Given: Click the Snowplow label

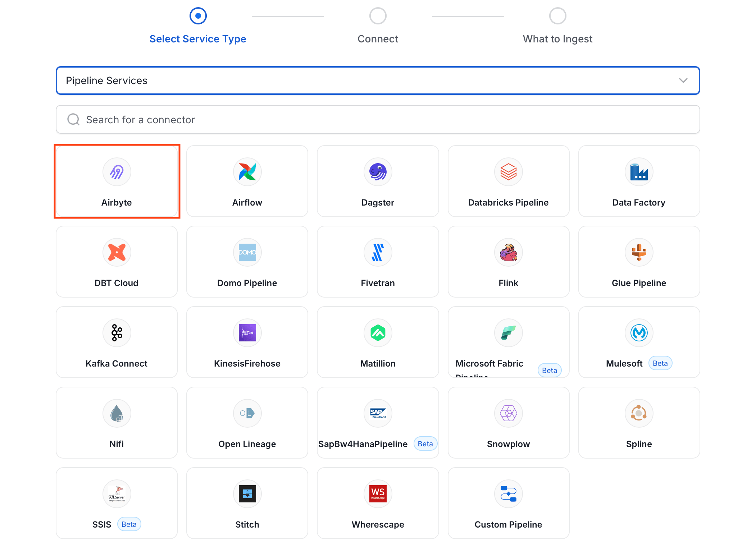Looking at the screenshot, I should tap(508, 444).
